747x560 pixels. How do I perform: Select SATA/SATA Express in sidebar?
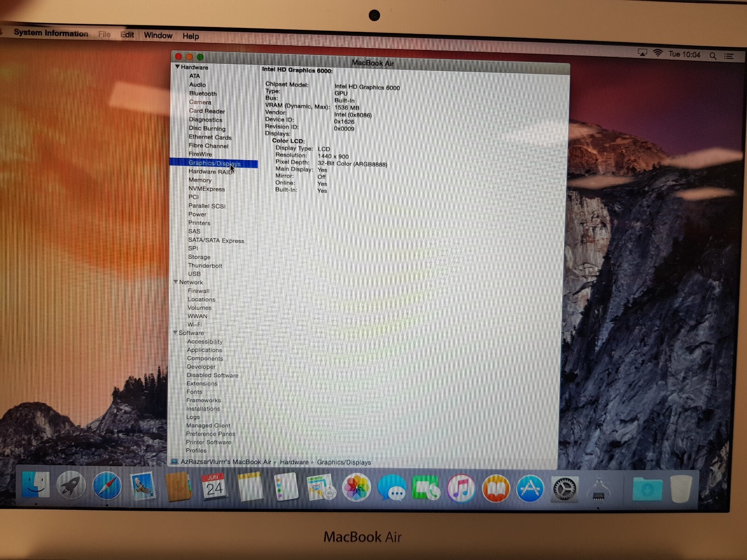coord(216,240)
